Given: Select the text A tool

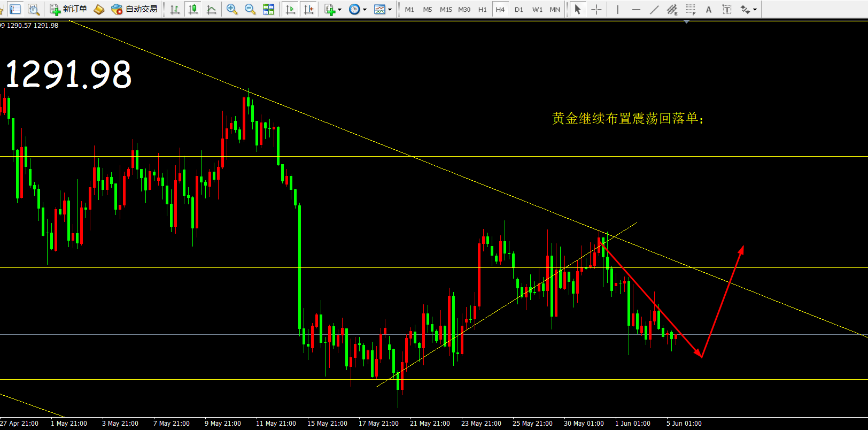Looking at the screenshot, I should coord(709,9).
